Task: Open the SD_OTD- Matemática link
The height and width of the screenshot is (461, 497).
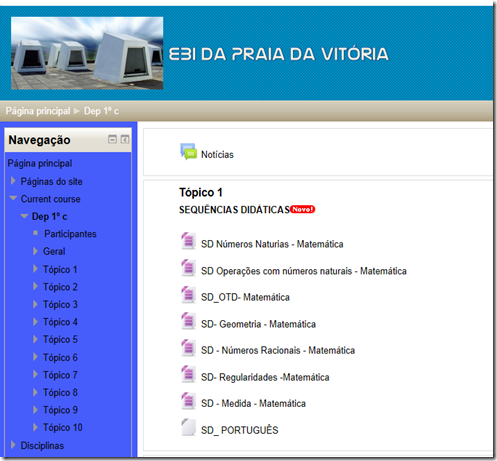Action: pos(245,297)
